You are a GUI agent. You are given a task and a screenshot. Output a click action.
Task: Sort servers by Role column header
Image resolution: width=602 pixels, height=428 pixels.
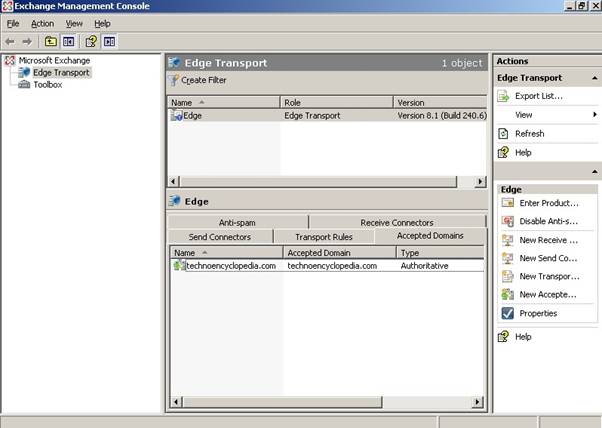pos(337,102)
